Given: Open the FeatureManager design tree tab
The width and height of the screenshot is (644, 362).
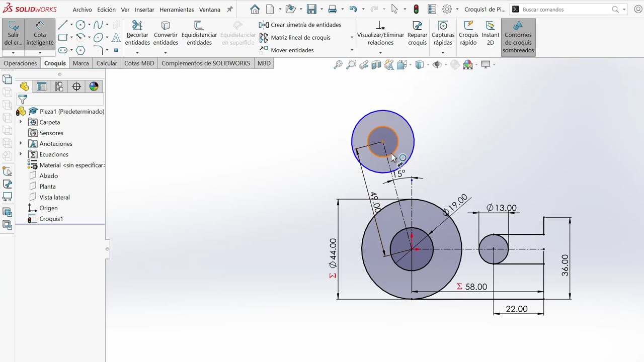Looking at the screenshot, I should tap(24, 86).
